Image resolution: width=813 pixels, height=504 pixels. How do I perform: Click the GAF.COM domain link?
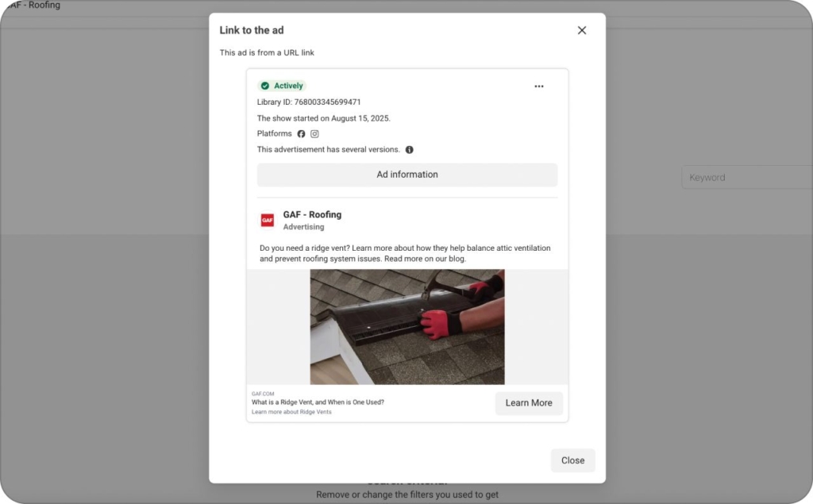tap(264, 393)
